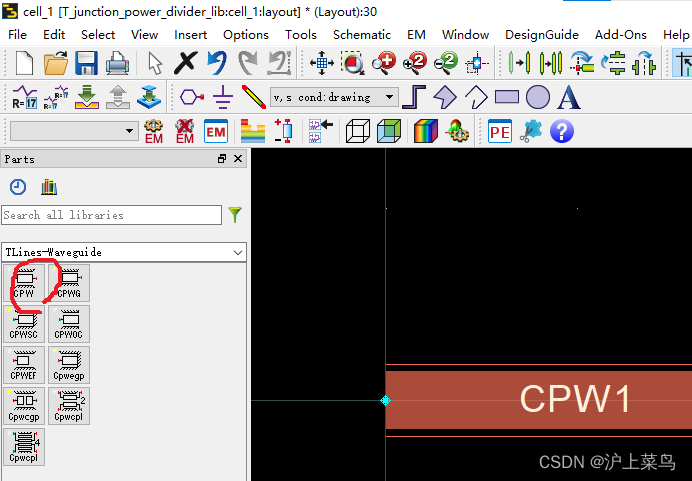Image resolution: width=692 pixels, height=481 pixels.
Task: Click the blue question mark help icon
Action: pos(562,132)
